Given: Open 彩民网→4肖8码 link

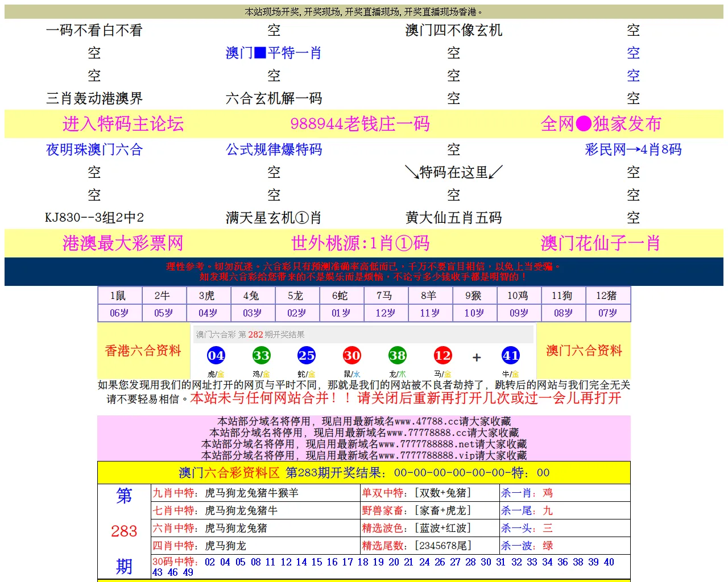Looking at the screenshot, I should [633, 149].
